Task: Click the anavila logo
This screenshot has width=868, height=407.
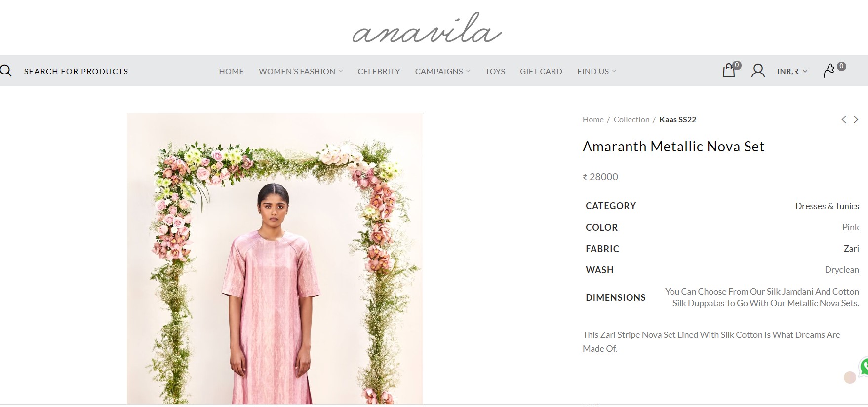Action: 427,29
